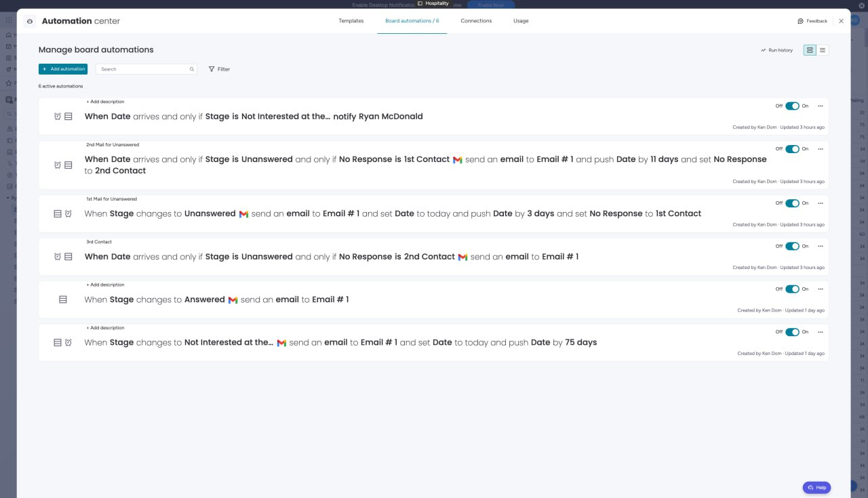Open the more options menu for 3rd Contact automation
This screenshot has width=868, height=498.
(821, 246)
